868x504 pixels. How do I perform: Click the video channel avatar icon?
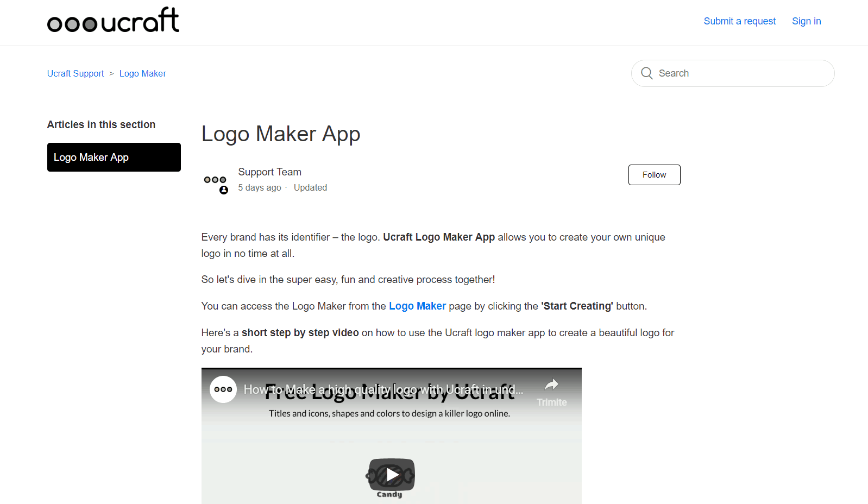223,389
